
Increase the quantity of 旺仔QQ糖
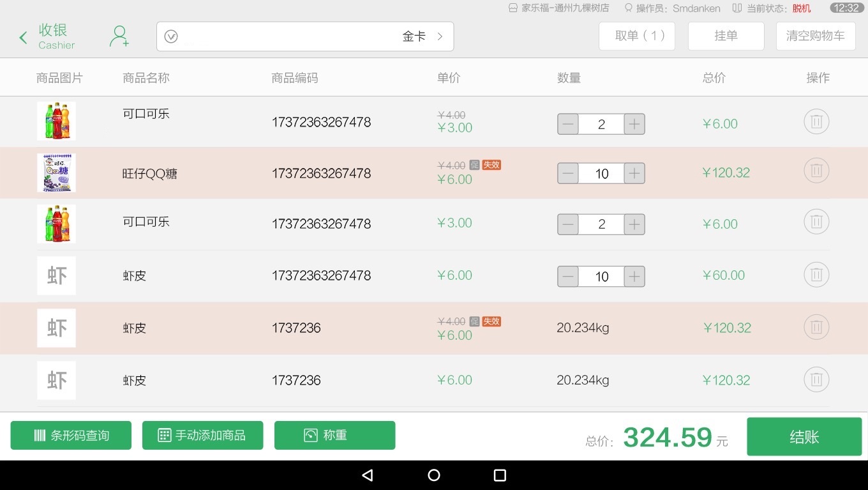[634, 173]
